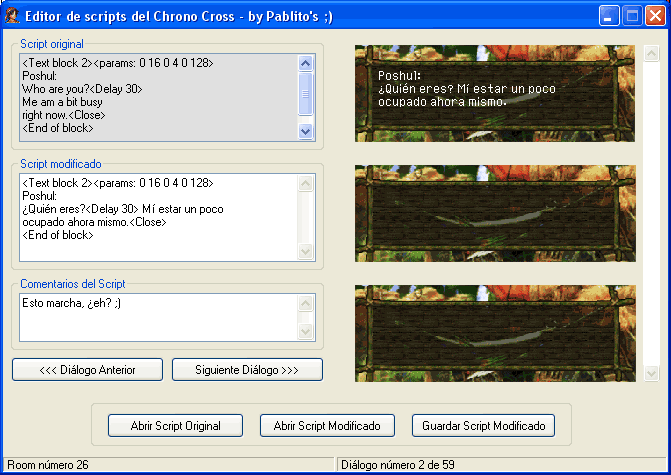Minimize the editor window
This screenshot has width=671, height=475.
609,16
